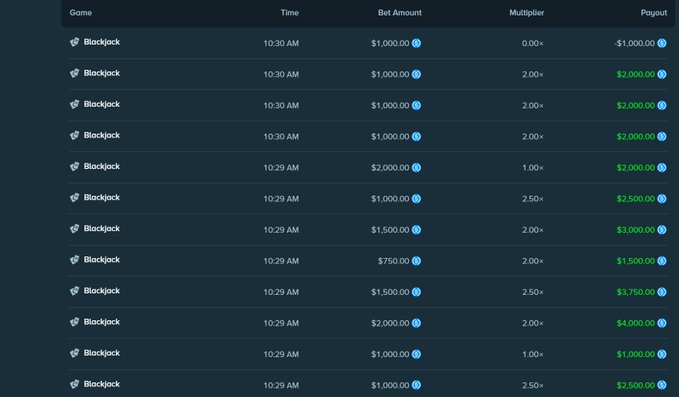Click the Blackjack cards icon in the $2,000.00 bet 1.00× row
The height and width of the screenshot is (397, 679).
[74, 166]
